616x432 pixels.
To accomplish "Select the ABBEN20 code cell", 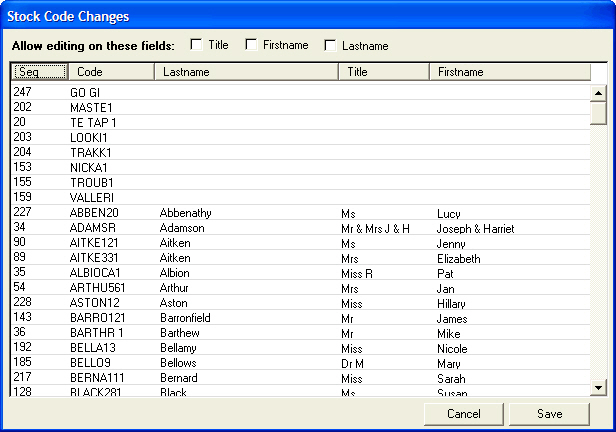I will [94, 213].
